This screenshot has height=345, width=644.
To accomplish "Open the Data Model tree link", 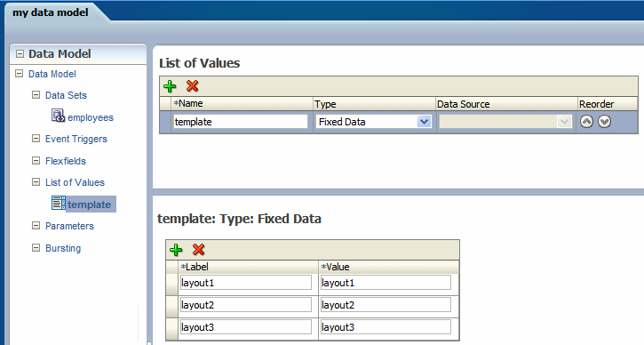I will pyautogui.click(x=52, y=74).
